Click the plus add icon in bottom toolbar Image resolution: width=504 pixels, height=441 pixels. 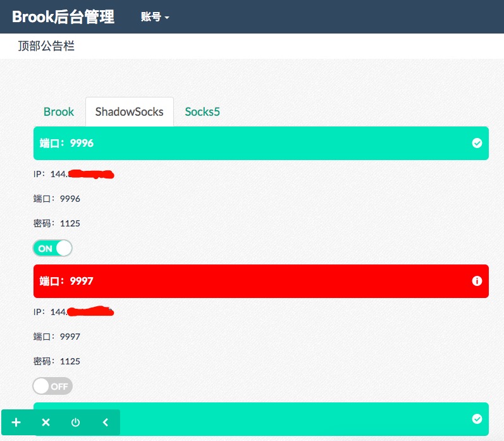16,422
